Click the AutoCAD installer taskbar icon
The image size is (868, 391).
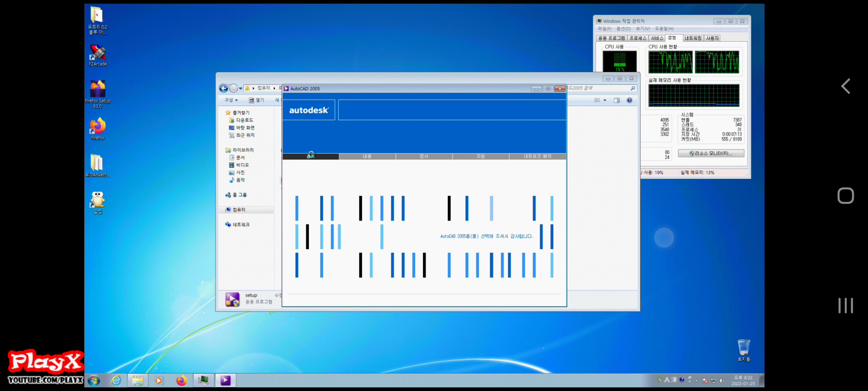225,380
